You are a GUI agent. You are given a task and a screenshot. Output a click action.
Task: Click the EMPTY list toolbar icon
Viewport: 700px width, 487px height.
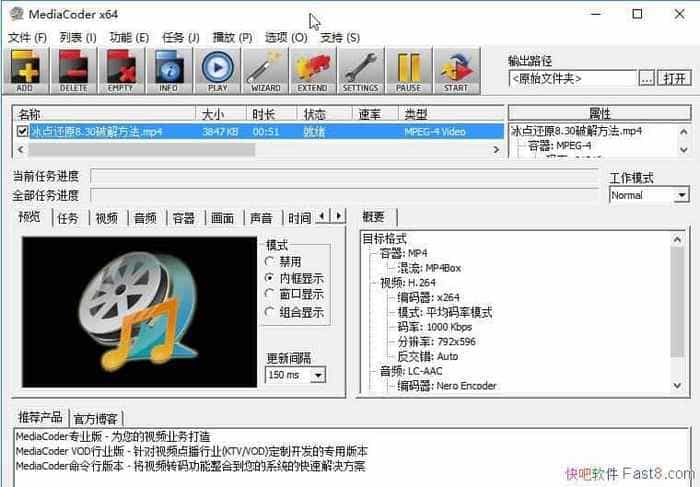pyautogui.click(x=121, y=71)
